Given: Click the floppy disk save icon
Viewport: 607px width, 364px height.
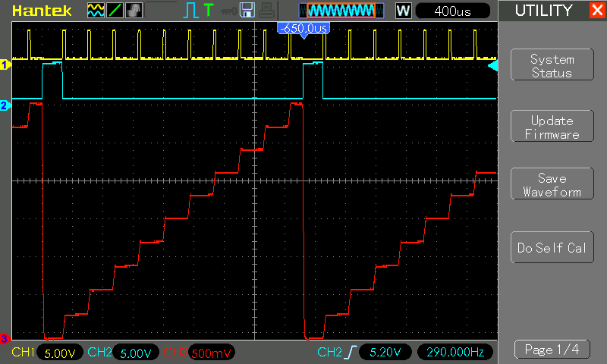Looking at the screenshot, I should (247, 10).
